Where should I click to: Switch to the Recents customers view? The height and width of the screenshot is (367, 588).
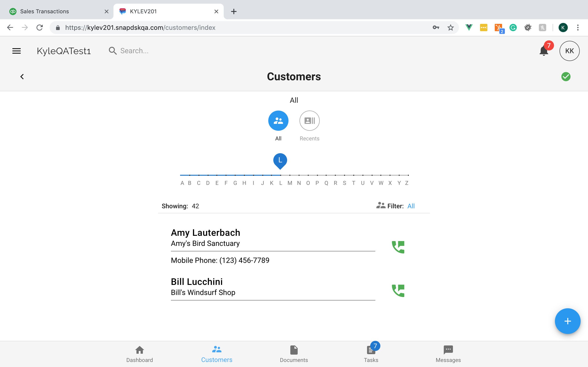coord(309,121)
